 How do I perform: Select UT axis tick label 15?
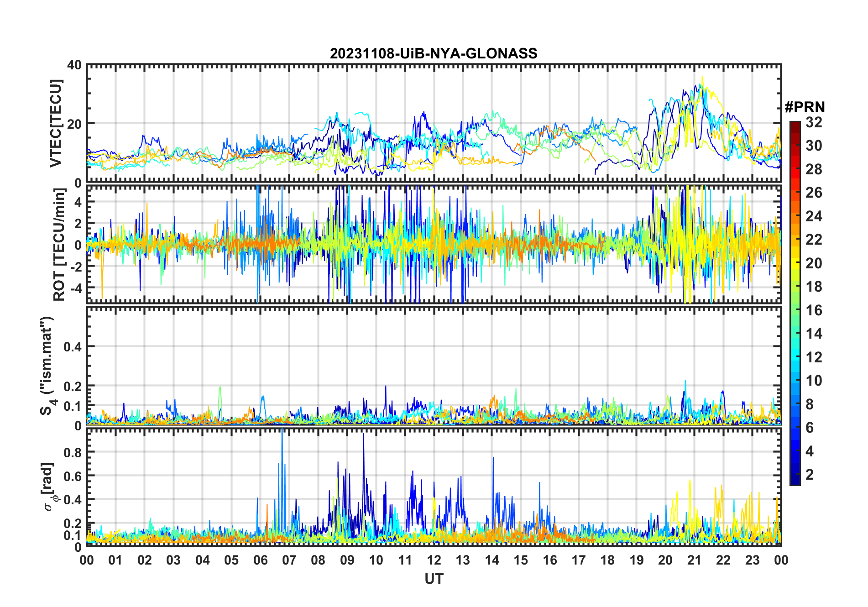tap(521, 560)
